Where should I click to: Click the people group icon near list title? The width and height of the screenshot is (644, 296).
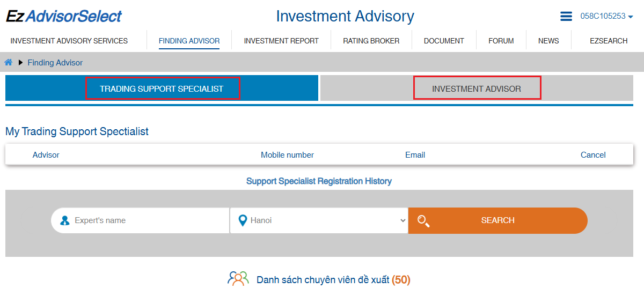[x=238, y=279]
